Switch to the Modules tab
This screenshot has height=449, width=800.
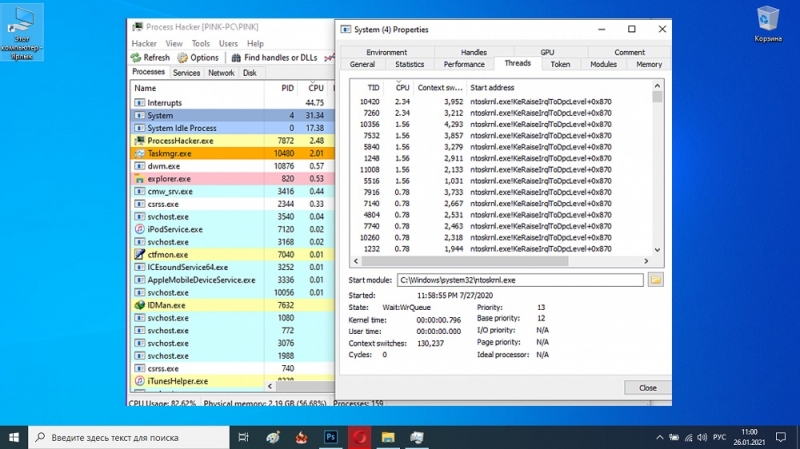[x=603, y=64]
